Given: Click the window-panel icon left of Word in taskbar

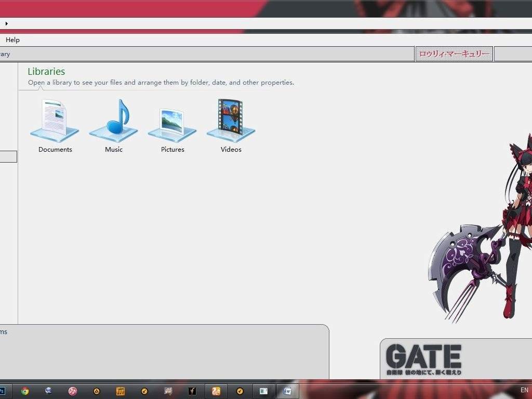Looking at the screenshot, I should (263, 391).
